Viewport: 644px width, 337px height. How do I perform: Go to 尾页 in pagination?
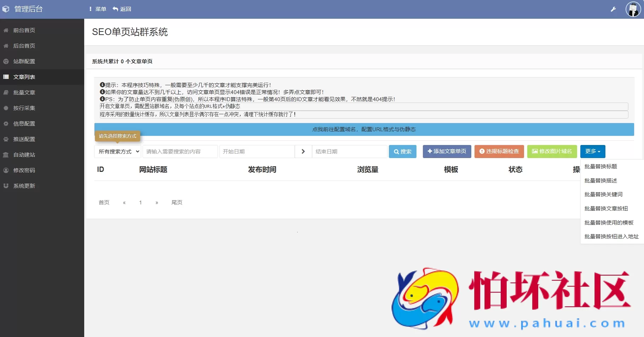177,202
